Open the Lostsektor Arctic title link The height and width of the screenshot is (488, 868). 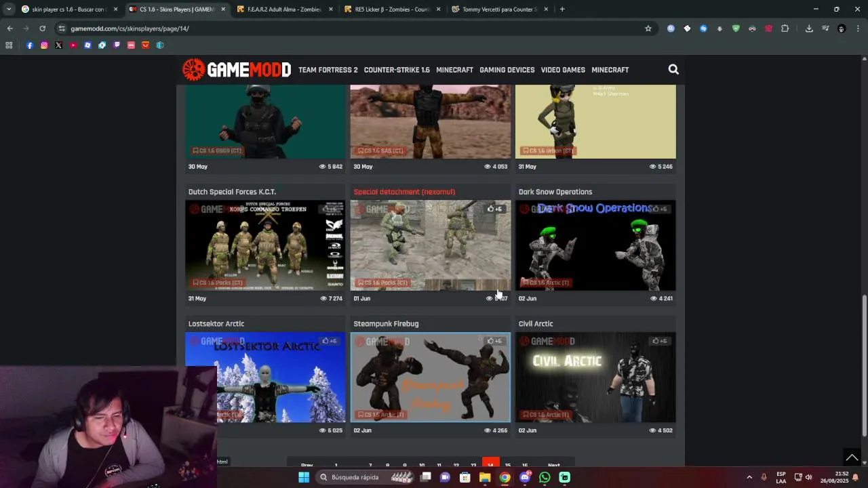point(216,324)
